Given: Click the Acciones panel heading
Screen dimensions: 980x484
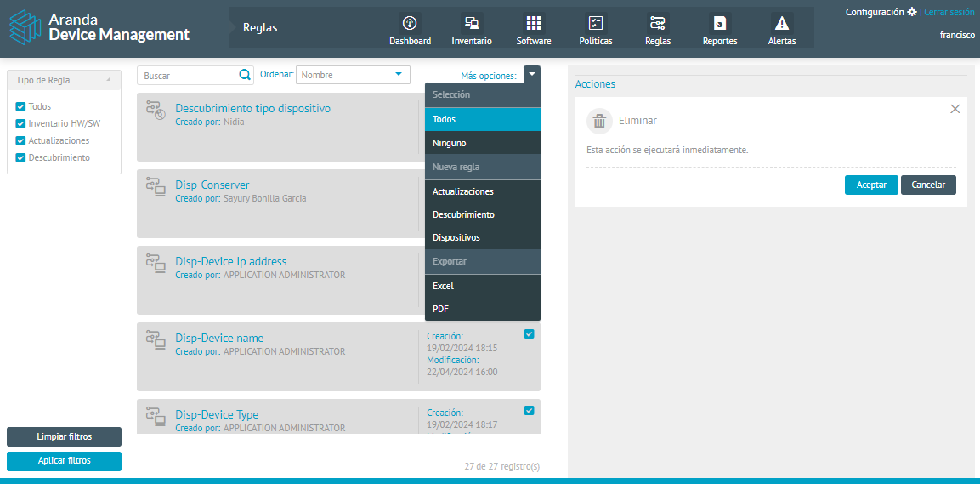Looking at the screenshot, I should 595,84.
